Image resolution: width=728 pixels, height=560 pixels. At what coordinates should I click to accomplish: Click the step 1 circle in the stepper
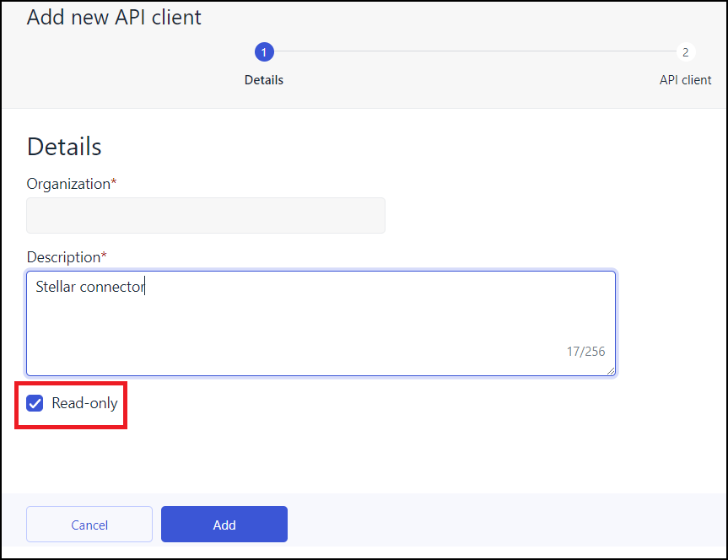click(264, 52)
